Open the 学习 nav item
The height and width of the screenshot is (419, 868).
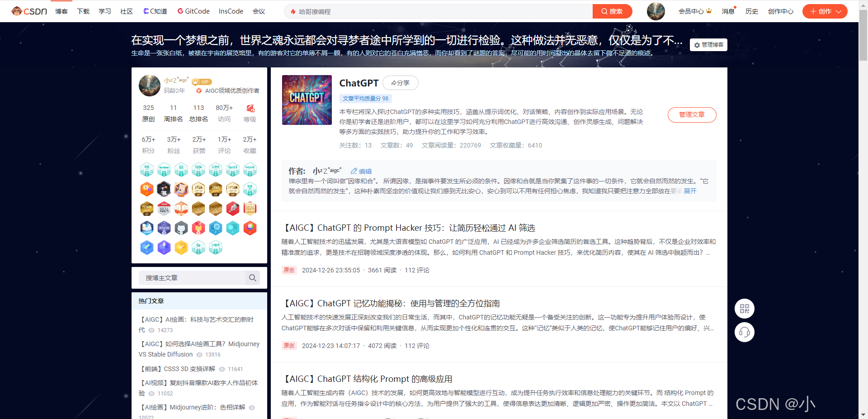pyautogui.click(x=105, y=11)
